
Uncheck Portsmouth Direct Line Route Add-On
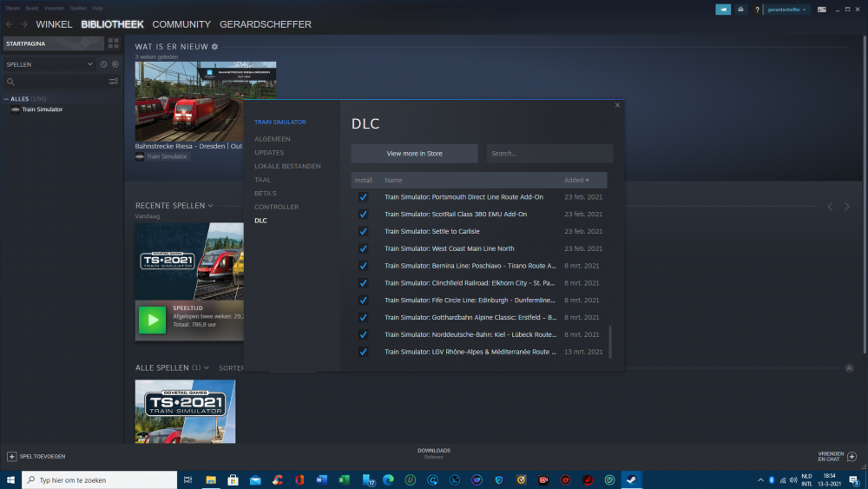coord(364,197)
